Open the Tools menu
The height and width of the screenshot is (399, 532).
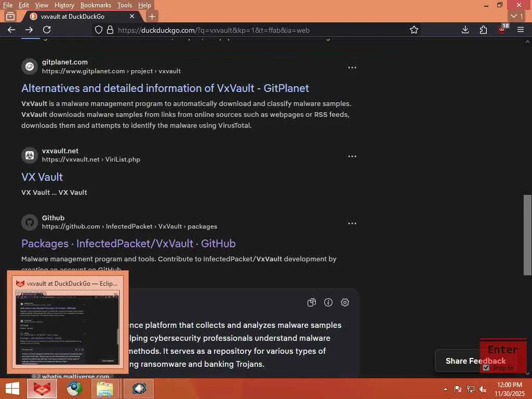pyautogui.click(x=125, y=5)
